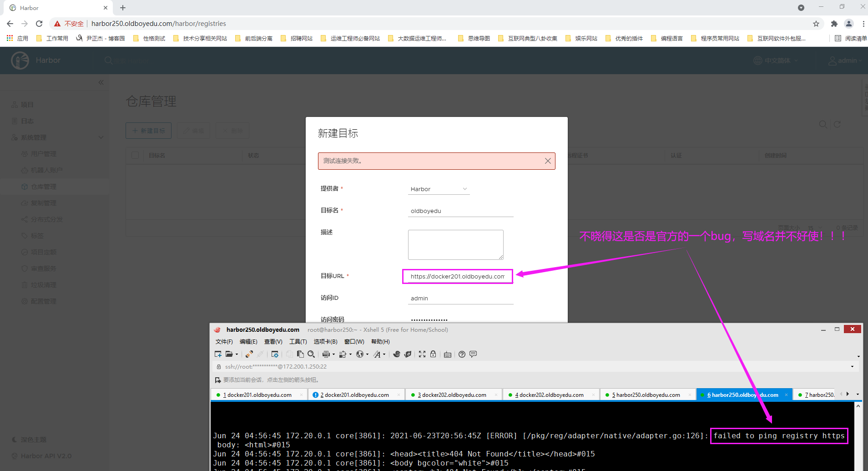Viewport: 868px width, 471px height.
Task: Click the Xshell find magnifier icon
Action: (311, 354)
